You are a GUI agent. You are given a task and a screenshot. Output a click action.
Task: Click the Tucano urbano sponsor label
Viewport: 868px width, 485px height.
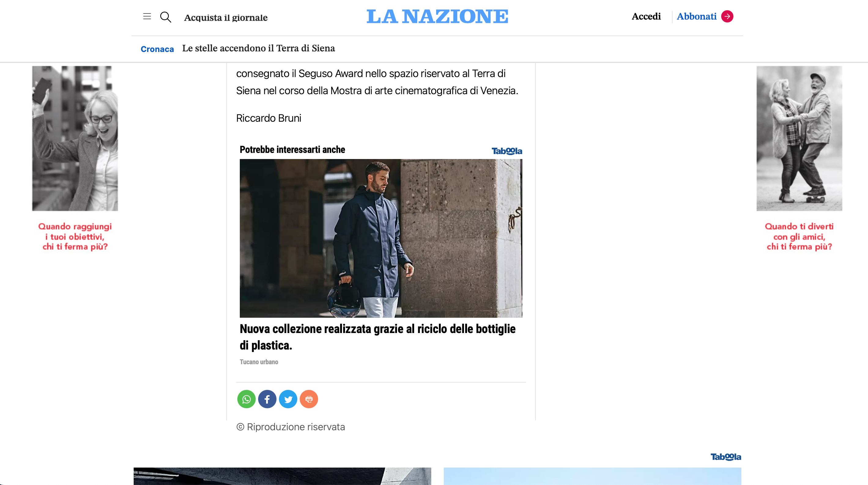point(259,362)
